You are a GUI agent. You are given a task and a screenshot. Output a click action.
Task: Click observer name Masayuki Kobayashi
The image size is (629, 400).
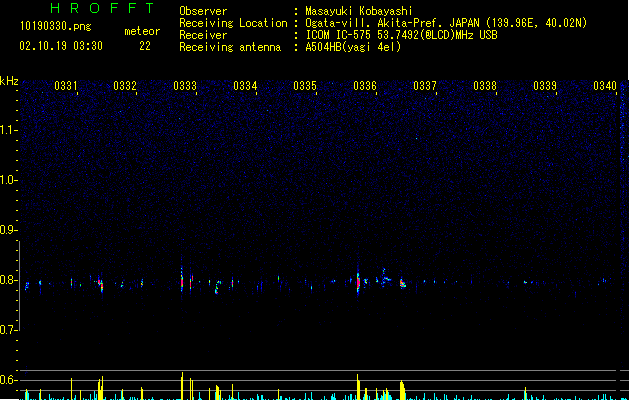359,11
